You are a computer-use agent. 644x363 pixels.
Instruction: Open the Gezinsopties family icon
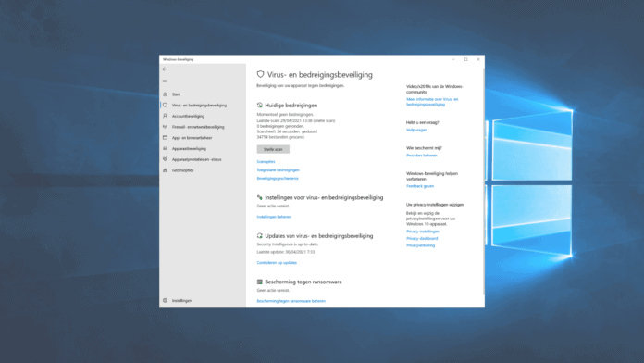165,170
